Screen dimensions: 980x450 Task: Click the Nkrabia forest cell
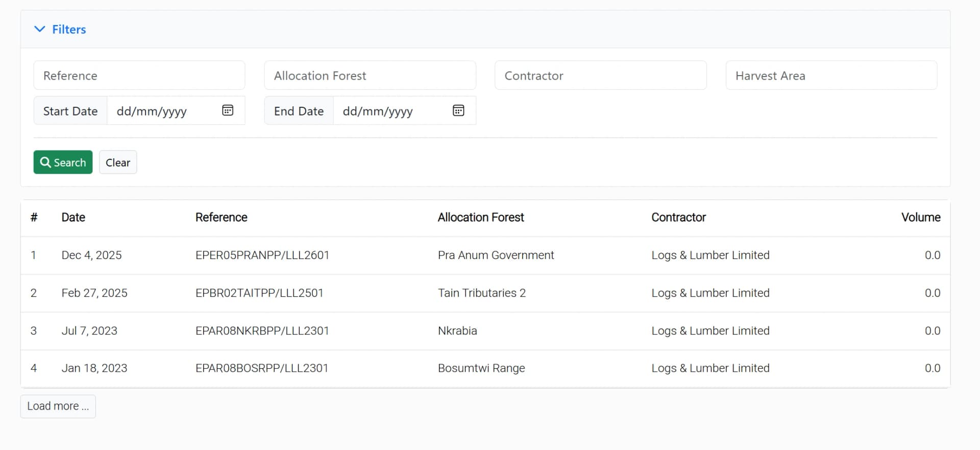point(457,331)
